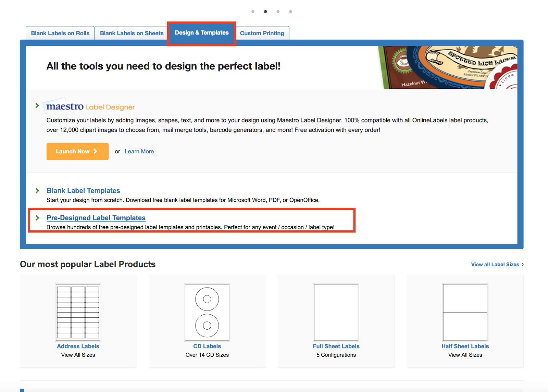Click the 'Our most popular Label Products' heading
548x392 pixels.
coord(88,264)
